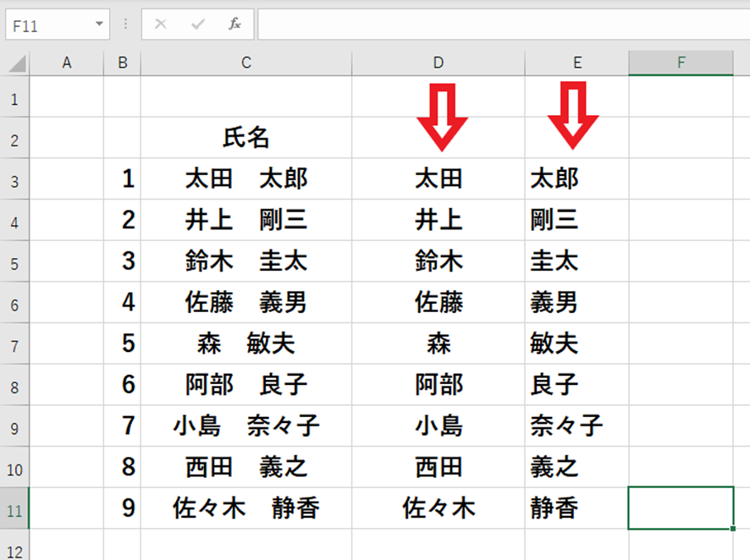Select cell containing 森 敏夫

(246, 343)
